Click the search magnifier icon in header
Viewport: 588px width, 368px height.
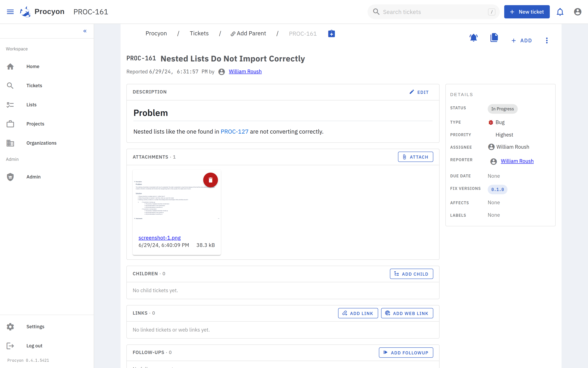click(376, 12)
